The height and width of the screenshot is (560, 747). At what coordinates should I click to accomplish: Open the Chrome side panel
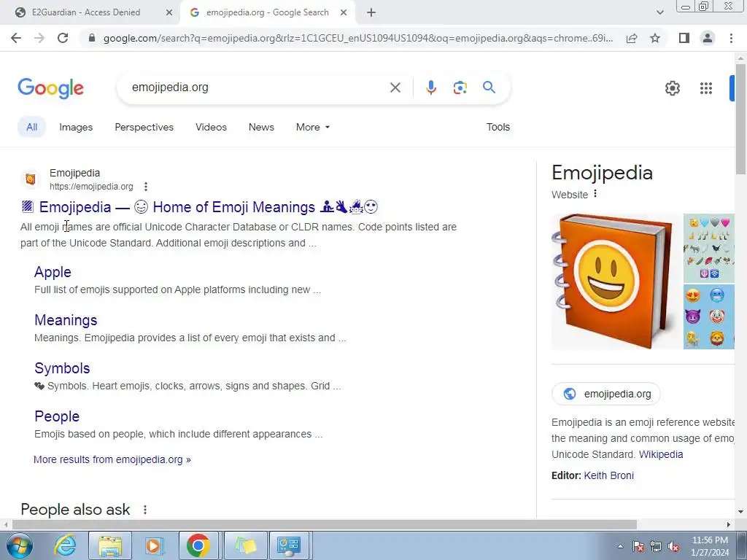click(684, 38)
